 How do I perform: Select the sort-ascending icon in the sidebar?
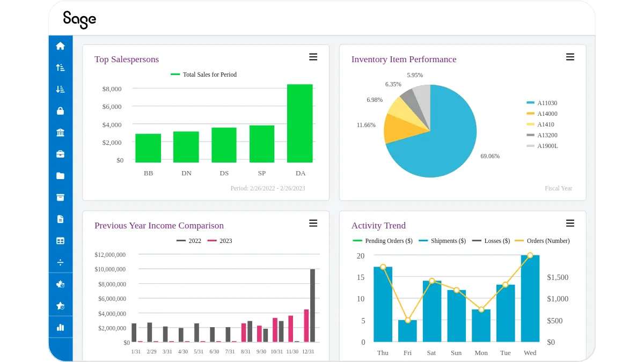61,68
